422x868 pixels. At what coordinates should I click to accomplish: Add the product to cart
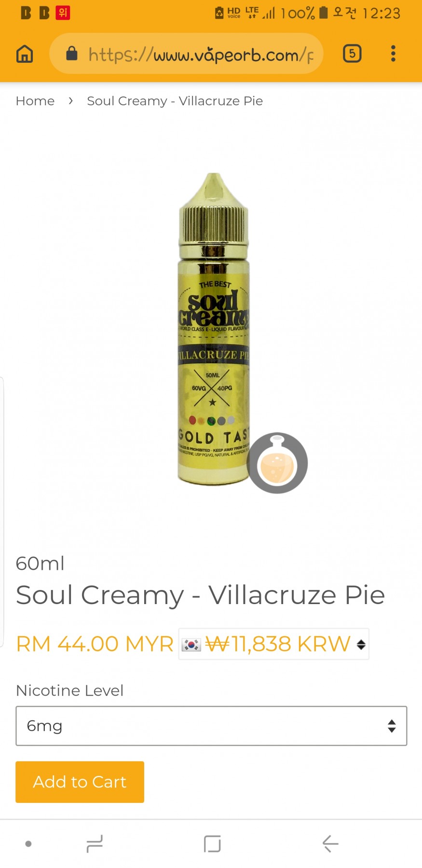click(x=80, y=782)
